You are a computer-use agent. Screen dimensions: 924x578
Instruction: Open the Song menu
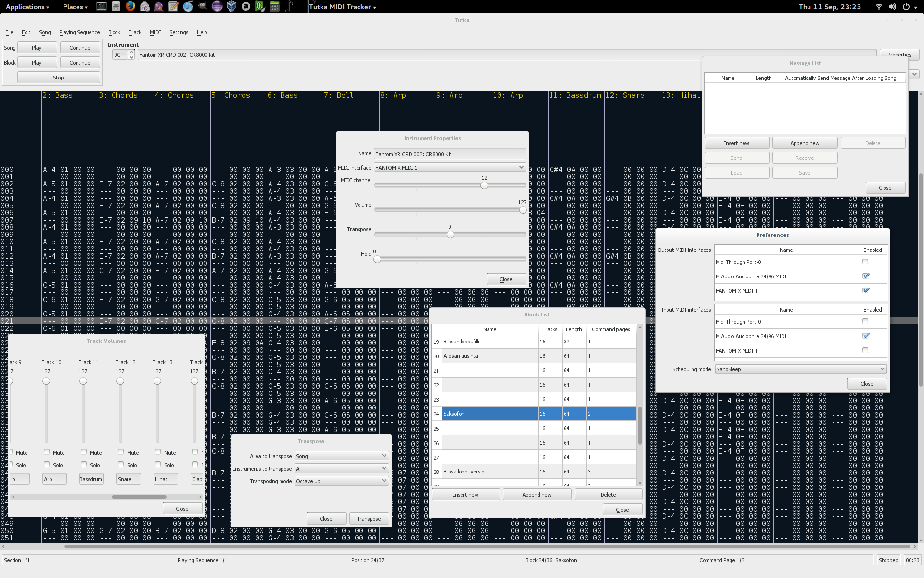pos(45,32)
